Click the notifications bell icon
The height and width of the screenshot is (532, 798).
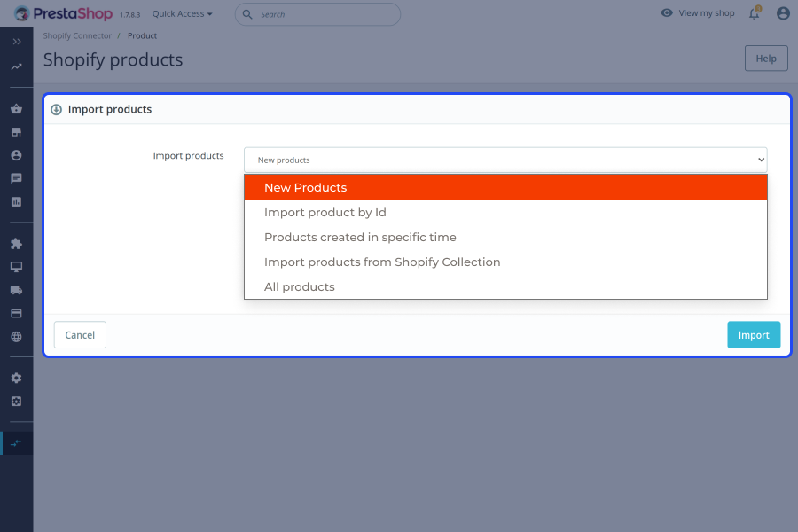click(x=754, y=13)
